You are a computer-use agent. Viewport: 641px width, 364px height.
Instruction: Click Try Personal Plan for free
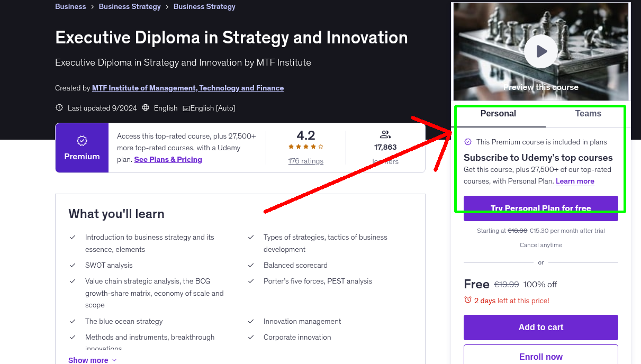tap(541, 208)
